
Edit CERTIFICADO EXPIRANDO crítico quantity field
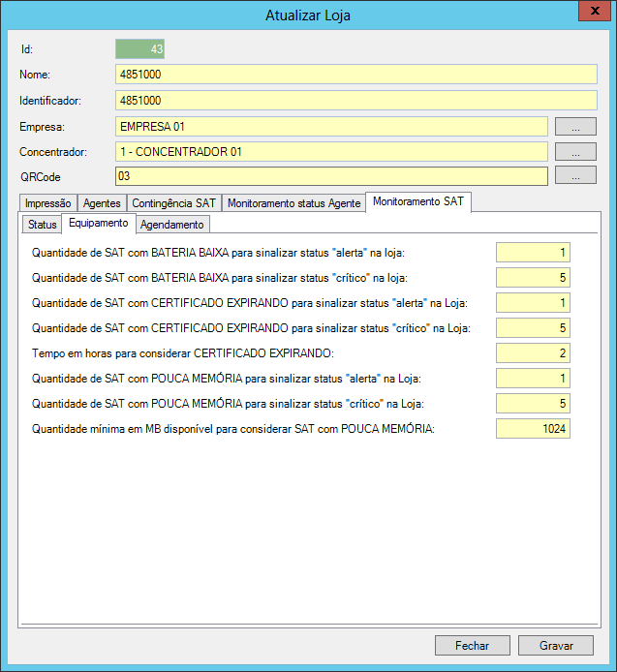(533, 328)
